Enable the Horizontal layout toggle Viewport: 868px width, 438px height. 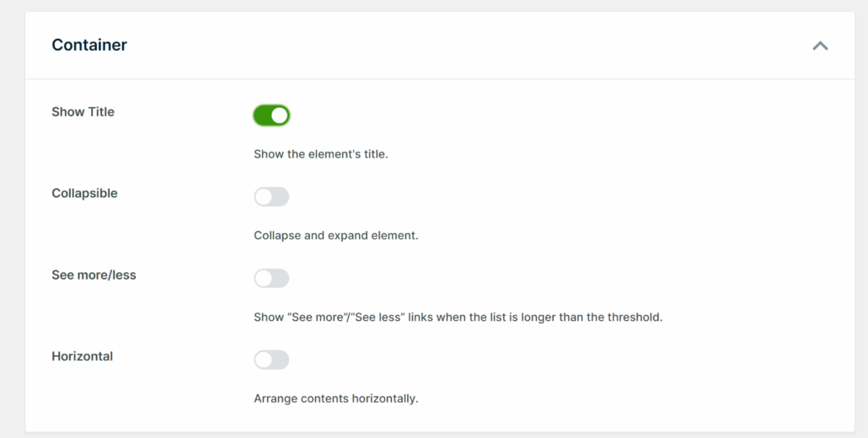tap(271, 361)
